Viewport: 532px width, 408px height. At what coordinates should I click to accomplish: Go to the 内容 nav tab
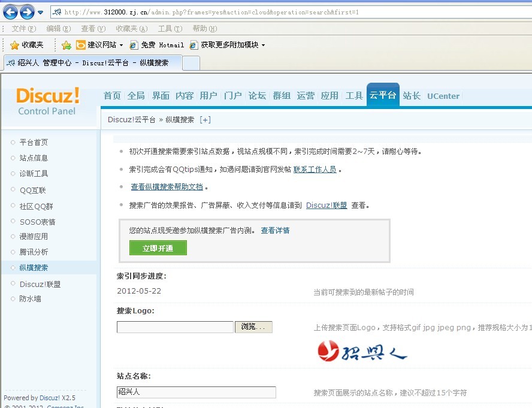click(185, 96)
